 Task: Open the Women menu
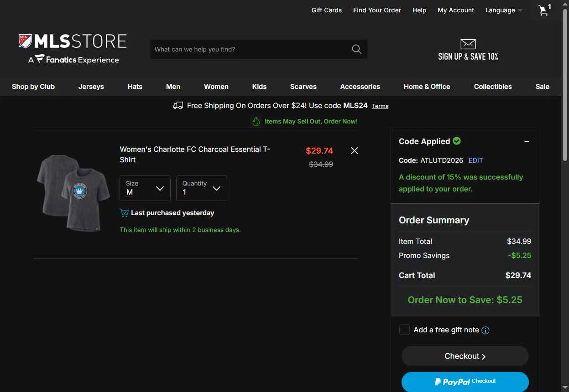(x=216, y=87)
